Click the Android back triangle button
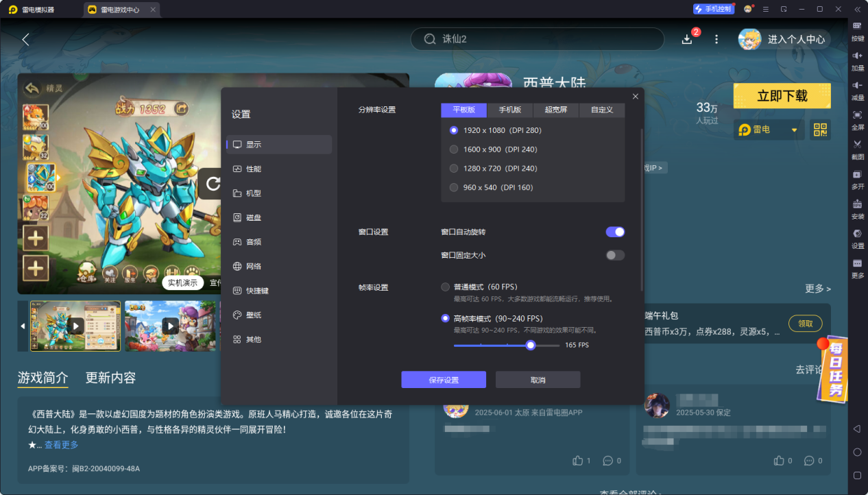The height and width of the screenshot is (495, 868). click(857, 429)
